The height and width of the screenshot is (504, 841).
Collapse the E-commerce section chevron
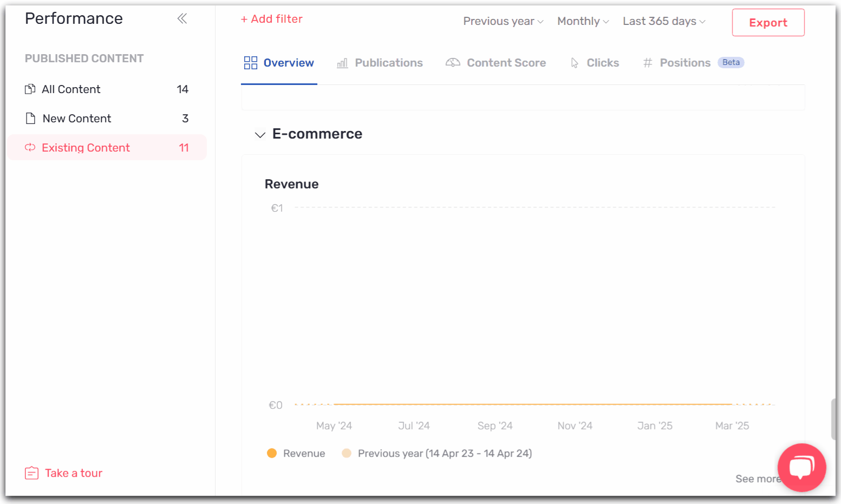(260, 134)
